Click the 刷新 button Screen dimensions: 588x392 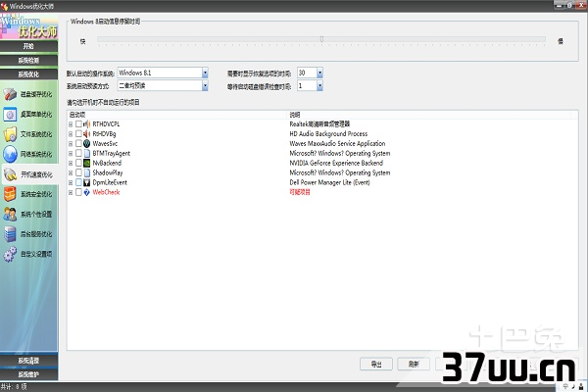coord(414,364)
